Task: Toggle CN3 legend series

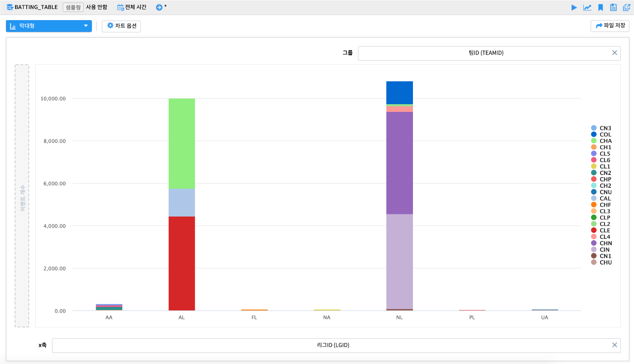Action: 601,128
